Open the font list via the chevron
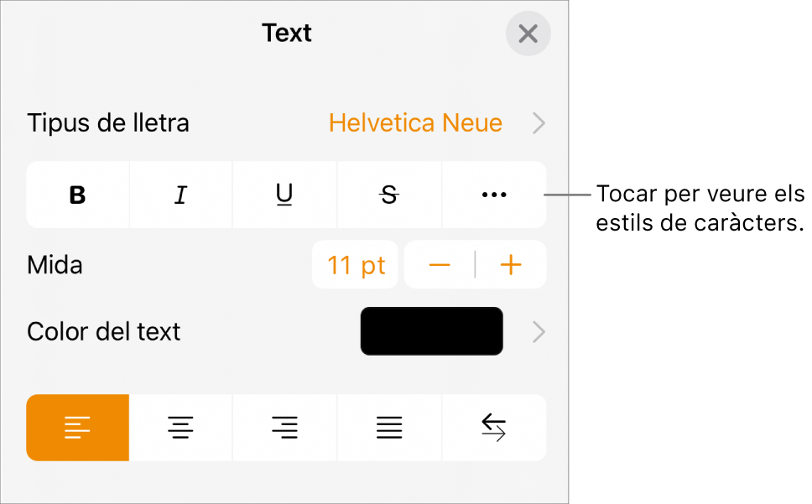 [x=538, y=122]
